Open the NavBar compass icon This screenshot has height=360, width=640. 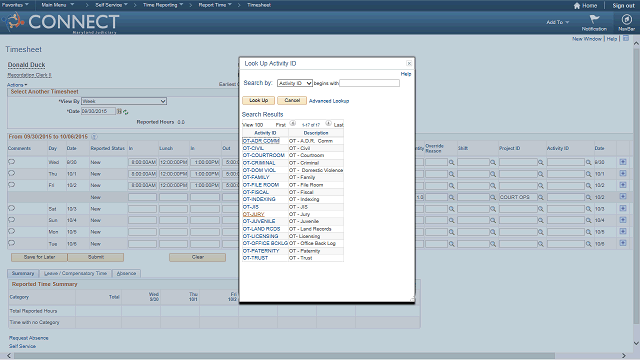(626, 19)
